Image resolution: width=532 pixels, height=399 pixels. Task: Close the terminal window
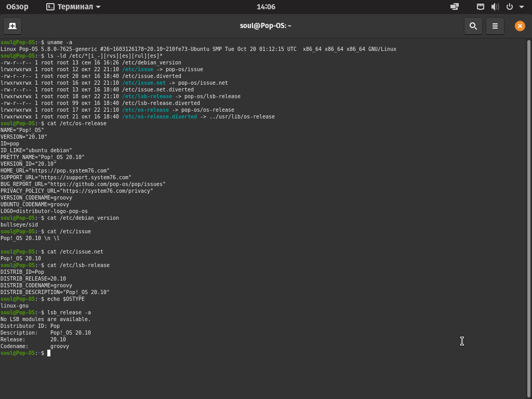coord(520,26)
